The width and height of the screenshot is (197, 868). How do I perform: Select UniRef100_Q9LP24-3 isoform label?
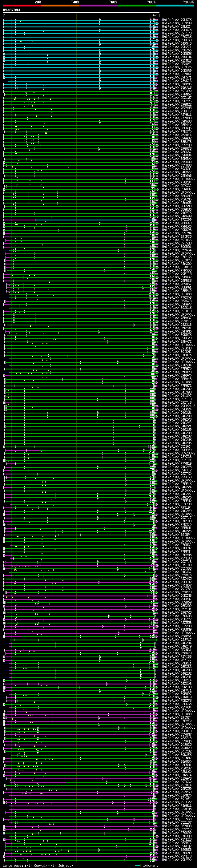coord(179,406)
